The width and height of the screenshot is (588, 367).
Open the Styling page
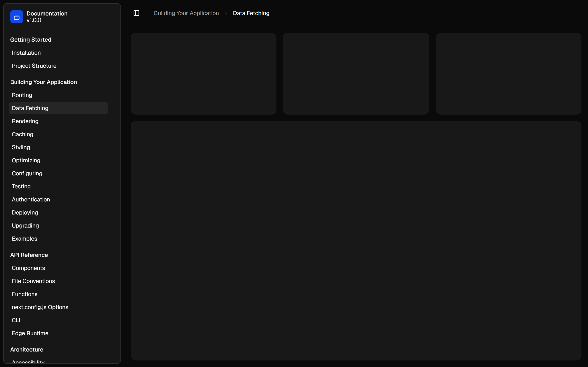21,147
